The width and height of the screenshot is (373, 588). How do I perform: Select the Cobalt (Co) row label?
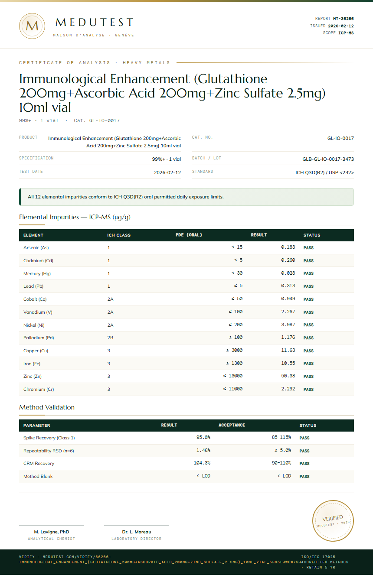(35, 299)
